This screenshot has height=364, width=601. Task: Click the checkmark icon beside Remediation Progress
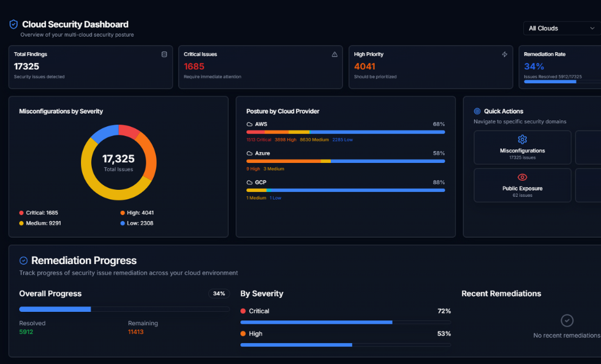pos(23,260)
